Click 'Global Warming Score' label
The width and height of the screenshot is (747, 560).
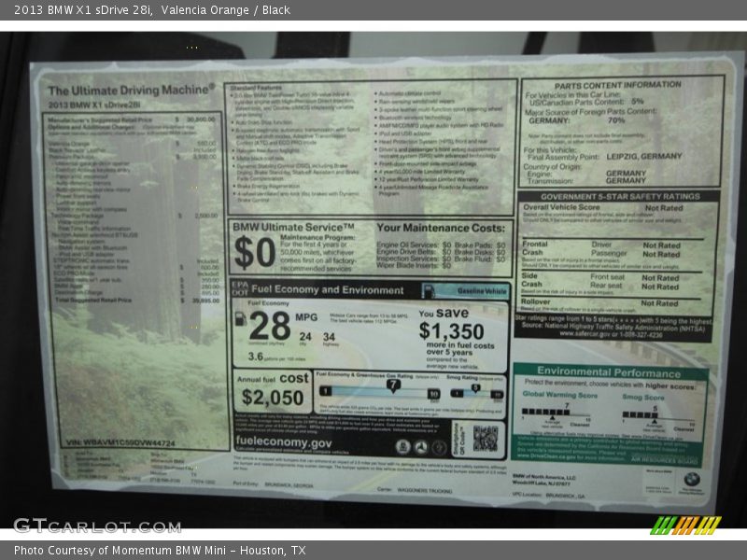pyautogui.click(x=559, y=395)
